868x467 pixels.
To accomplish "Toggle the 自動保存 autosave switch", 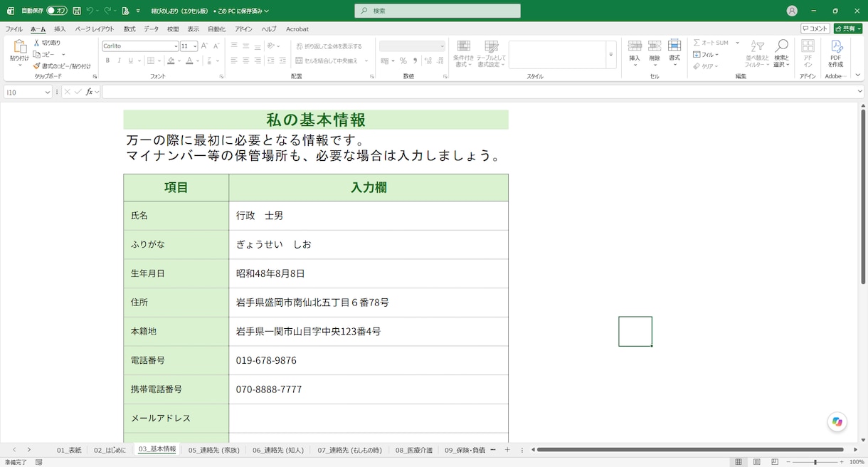I will pyautogui.click(x=57, y=11).
